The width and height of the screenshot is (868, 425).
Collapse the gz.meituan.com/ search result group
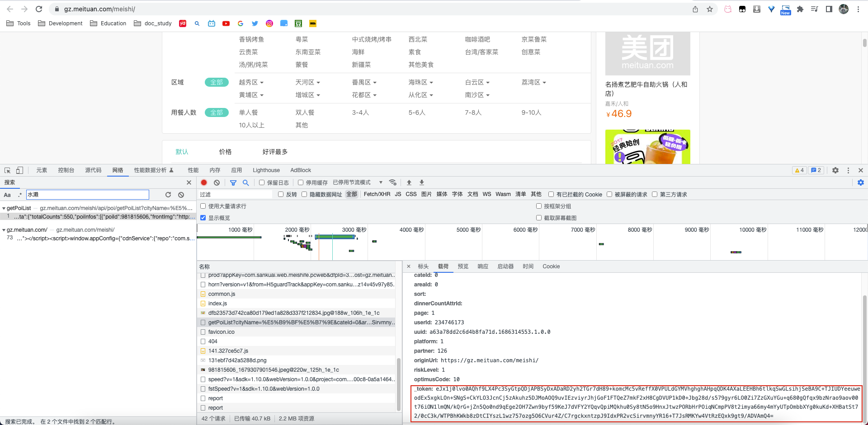4,230
